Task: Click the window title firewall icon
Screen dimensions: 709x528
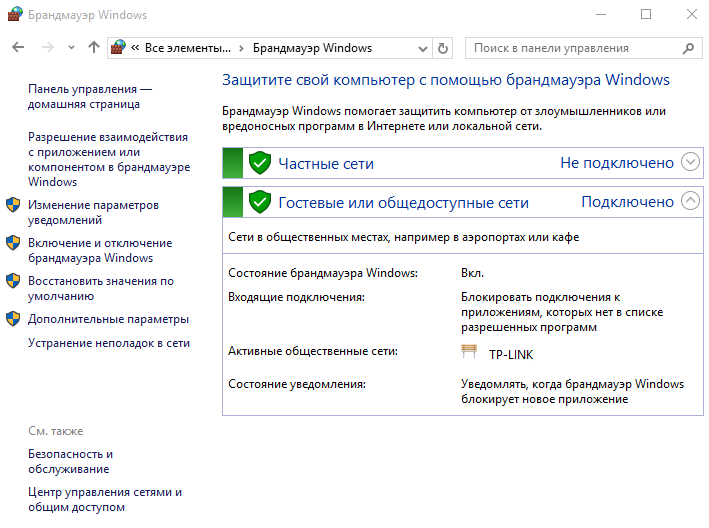Action: pyautogui.click(x=15, y=14)
